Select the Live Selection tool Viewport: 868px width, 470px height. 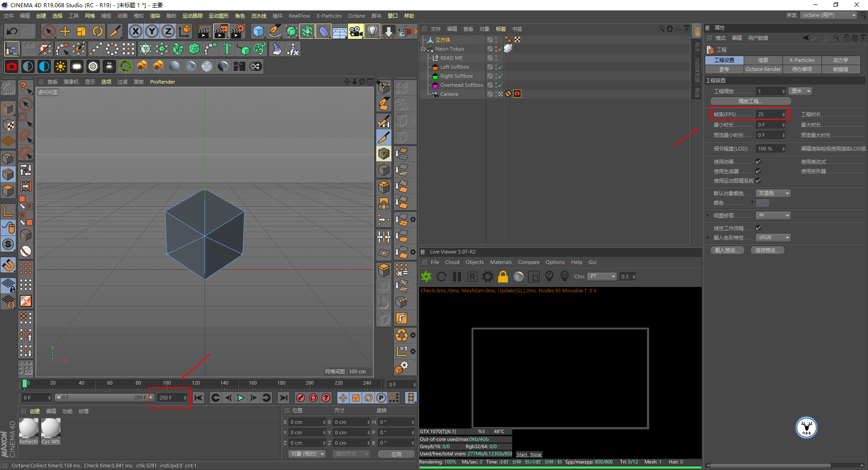[48, 31]
